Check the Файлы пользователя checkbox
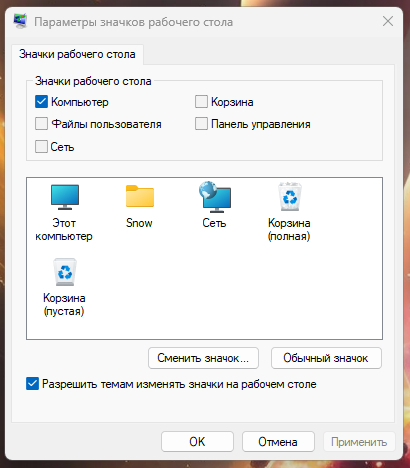This screenshot has height=468, width=410. [41, 124]
